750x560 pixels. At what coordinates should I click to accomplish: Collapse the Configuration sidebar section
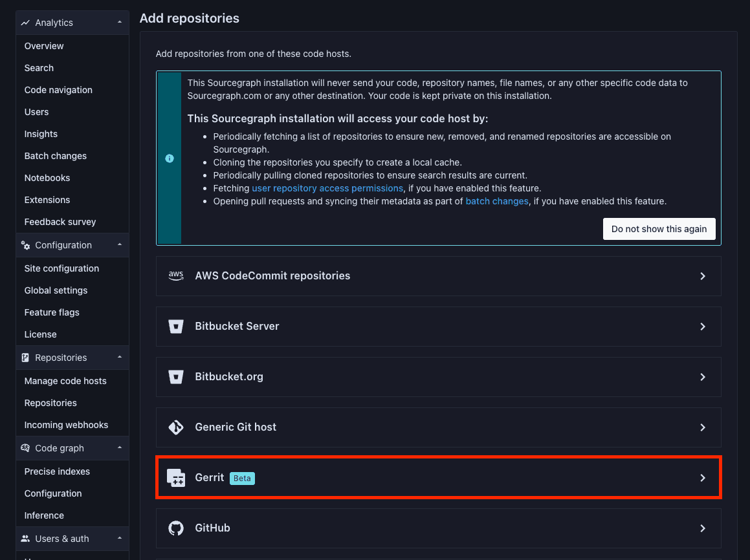(x=120, y=244)
